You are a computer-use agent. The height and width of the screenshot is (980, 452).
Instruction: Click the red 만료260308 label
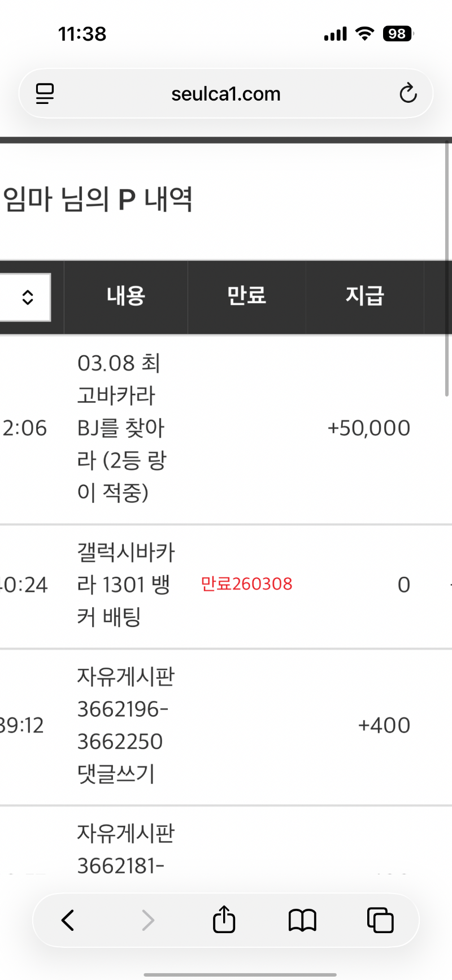(246, 584)
